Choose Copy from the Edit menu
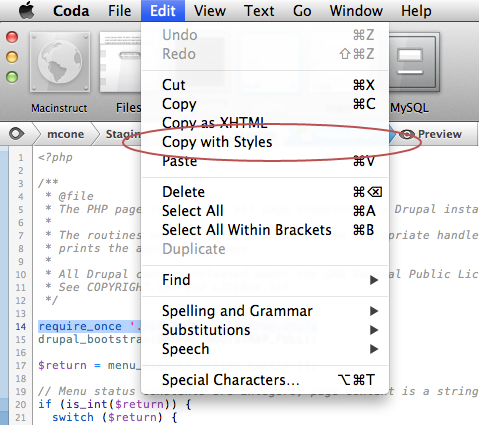The width and height of the screenshot is (479, 425). pyautogui.click(x=265, y=104)
